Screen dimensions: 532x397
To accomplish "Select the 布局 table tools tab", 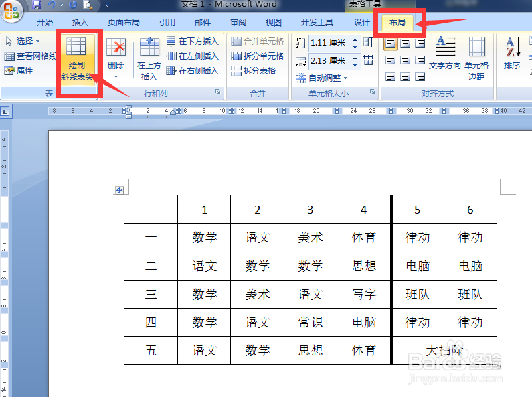I will click(x=397, y=23).
